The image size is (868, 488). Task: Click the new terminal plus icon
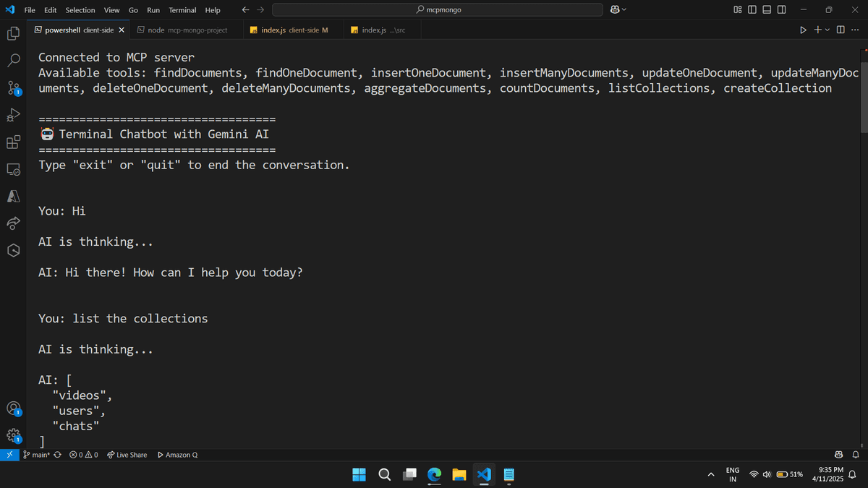(x=817, y=30)
